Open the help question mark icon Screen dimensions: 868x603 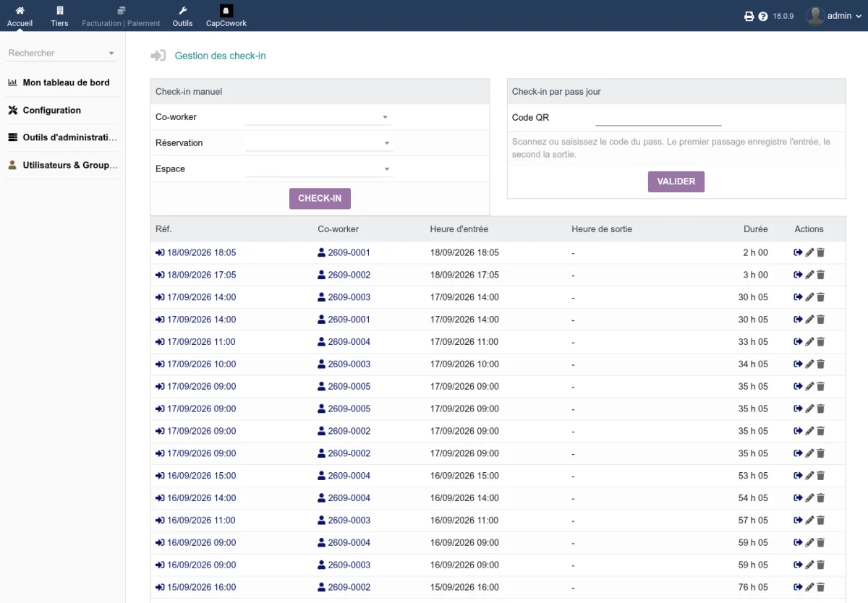click(x=763, y=17)
